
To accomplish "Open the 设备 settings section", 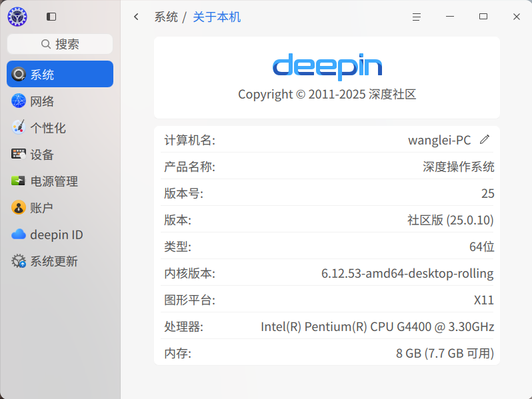I will point(60,155).
